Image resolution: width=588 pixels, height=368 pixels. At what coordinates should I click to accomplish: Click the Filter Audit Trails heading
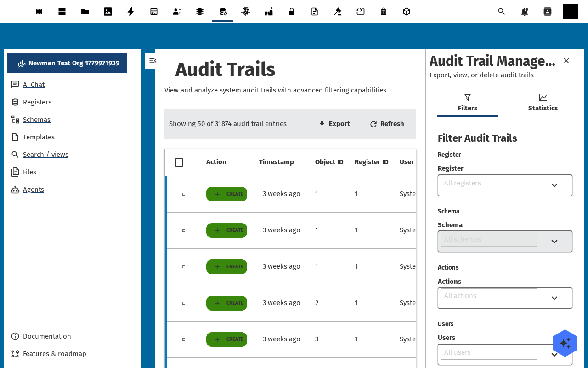[x=477, y=138]
